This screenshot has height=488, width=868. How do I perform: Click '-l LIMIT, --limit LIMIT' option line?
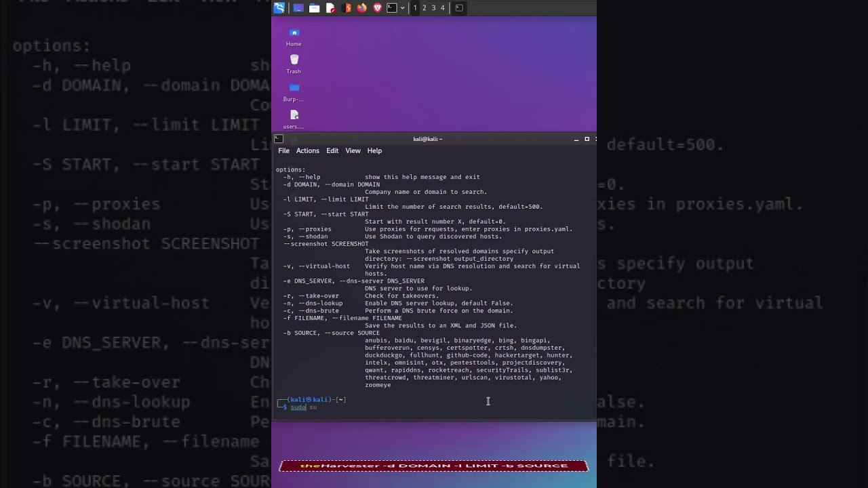coord(326,199)
